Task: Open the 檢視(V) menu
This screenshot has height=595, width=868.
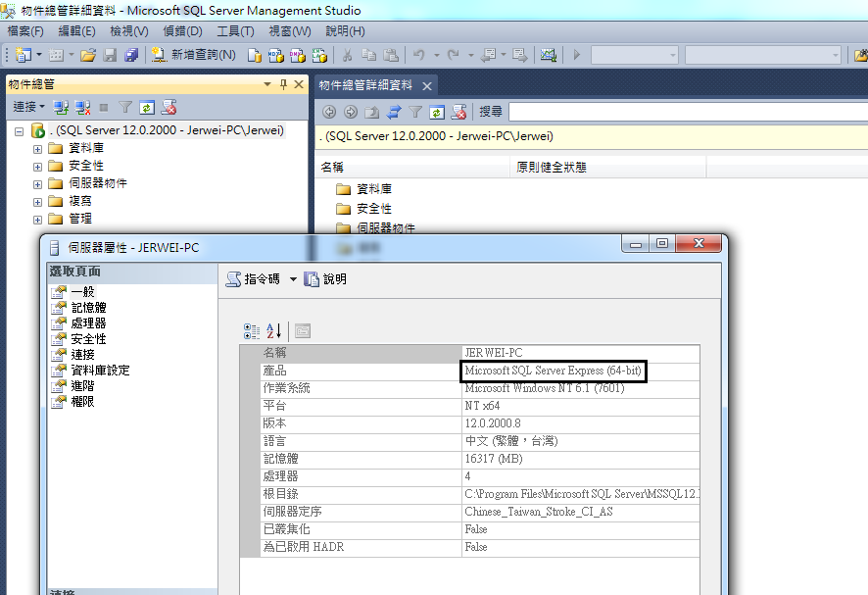Action: [129, 31]
